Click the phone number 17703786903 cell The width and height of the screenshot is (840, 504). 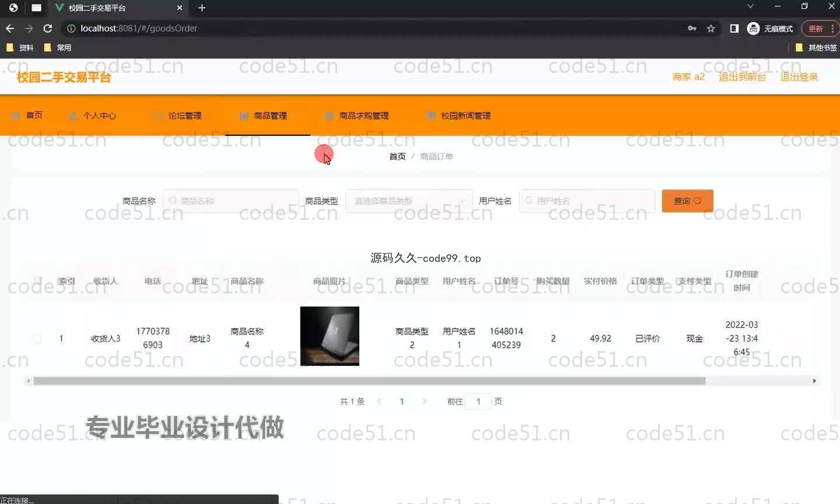153,338
